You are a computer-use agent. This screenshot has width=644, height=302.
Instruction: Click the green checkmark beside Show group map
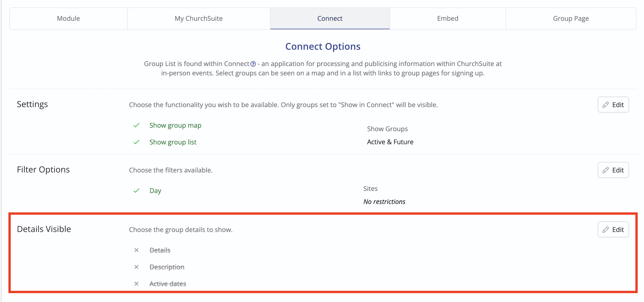[x=136, y=125]
